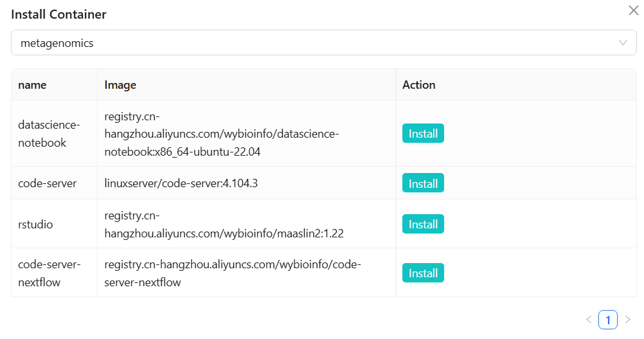The width and height of the screenshot is (644, 339).
Task: Install the code-server container
Action: pyautogui.click(x=423, y=183)
